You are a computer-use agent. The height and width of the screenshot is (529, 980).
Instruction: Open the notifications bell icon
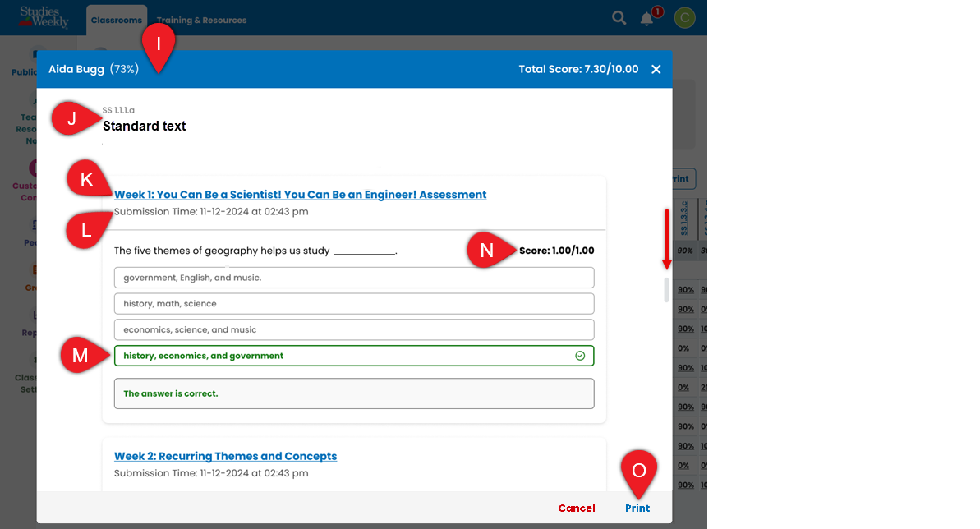pyautogui.click(x=646, y=19)
